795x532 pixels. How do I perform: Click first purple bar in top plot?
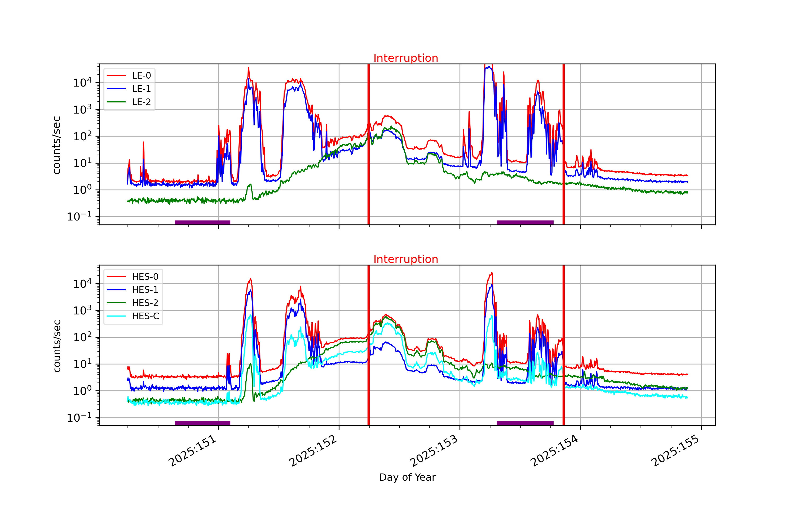[202, 223]
